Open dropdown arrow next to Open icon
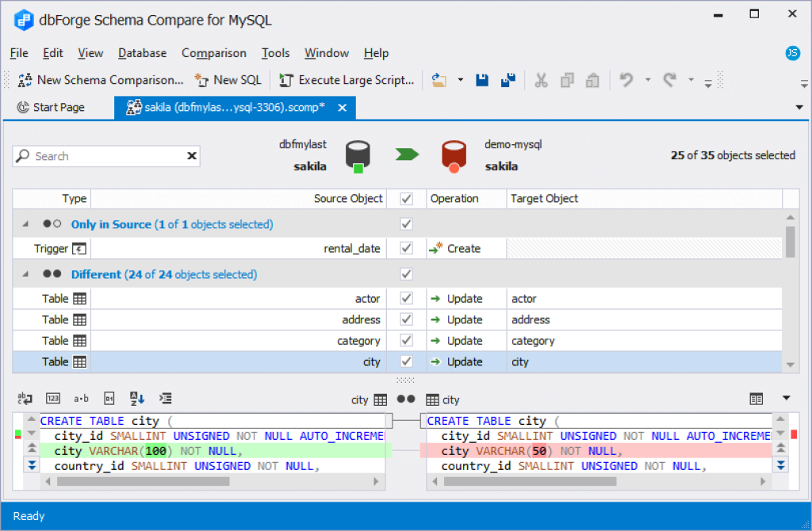Screen dimensions: 812x531 (461, 80)
